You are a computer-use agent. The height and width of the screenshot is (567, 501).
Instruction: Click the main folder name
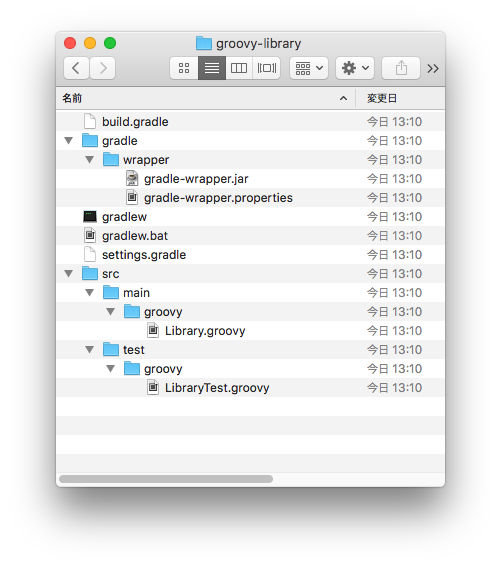click(x=136, y=293)
